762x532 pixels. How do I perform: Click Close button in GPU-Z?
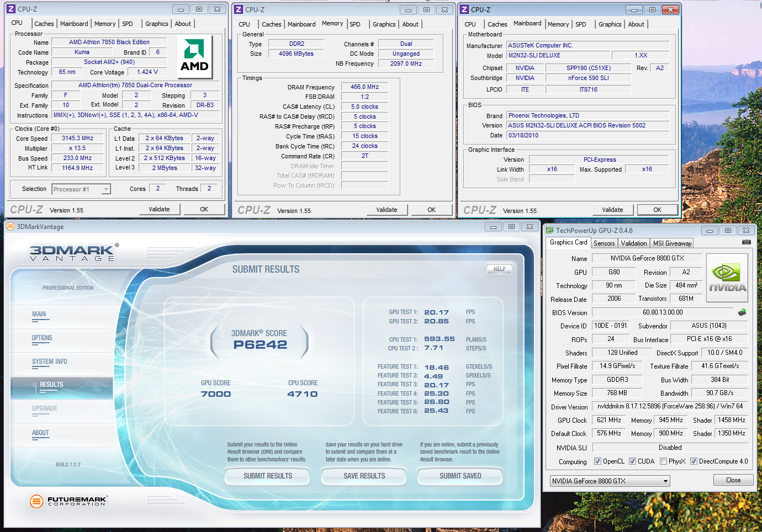[733, 480]
